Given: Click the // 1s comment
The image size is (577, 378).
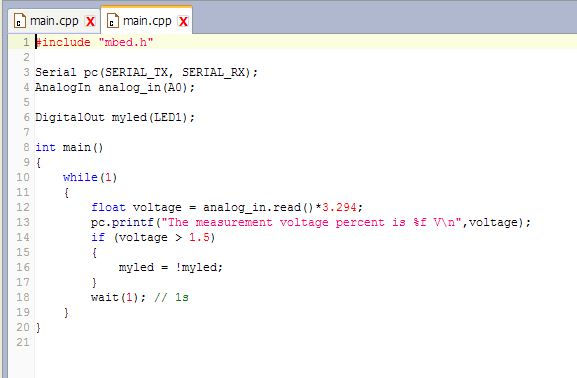Looking at the screenshot, I should coord(171,297).
